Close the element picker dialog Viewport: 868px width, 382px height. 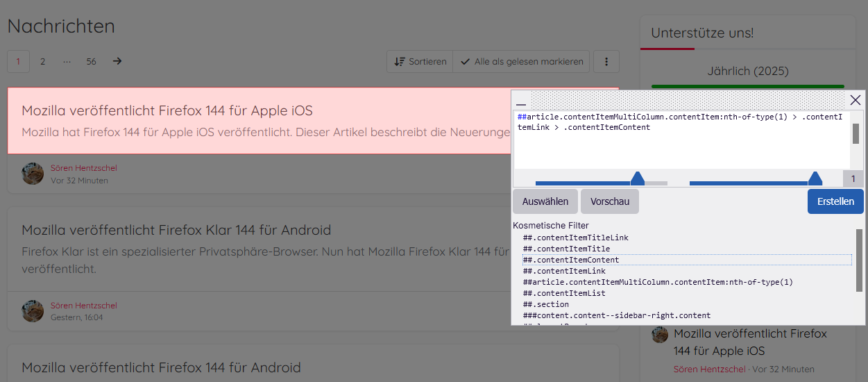[x=856, y=100]
